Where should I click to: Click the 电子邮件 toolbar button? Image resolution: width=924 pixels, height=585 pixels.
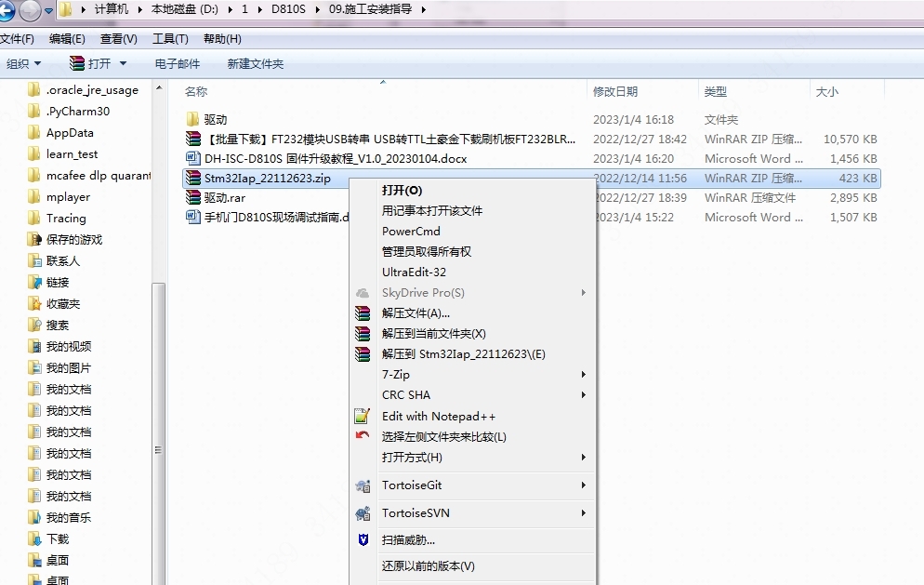[178, 64]
